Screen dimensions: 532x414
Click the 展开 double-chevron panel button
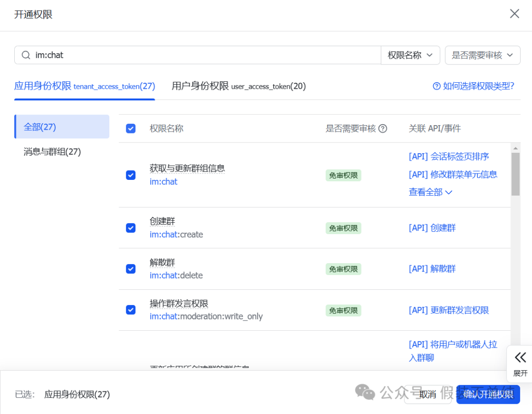click(520, 364)
